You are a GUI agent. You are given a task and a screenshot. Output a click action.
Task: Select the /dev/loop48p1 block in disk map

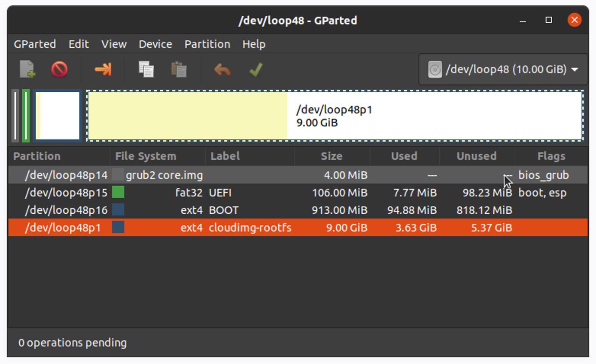[335, 115]
